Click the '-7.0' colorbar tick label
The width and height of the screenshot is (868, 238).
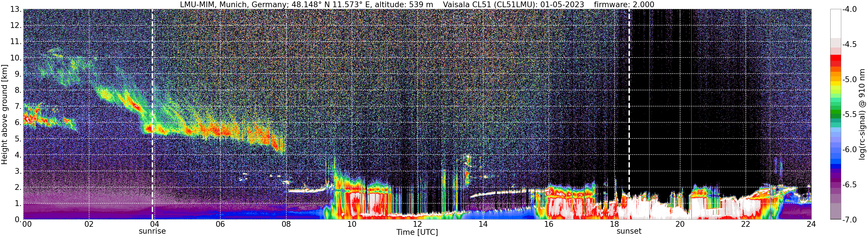[x=850, y=220]
